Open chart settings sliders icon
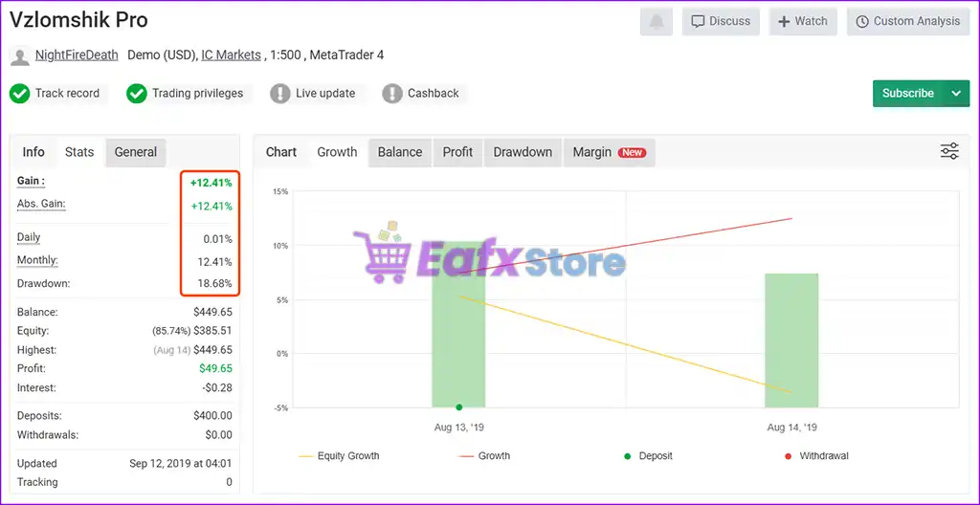 pyautogui.click(x=949, y=151)
